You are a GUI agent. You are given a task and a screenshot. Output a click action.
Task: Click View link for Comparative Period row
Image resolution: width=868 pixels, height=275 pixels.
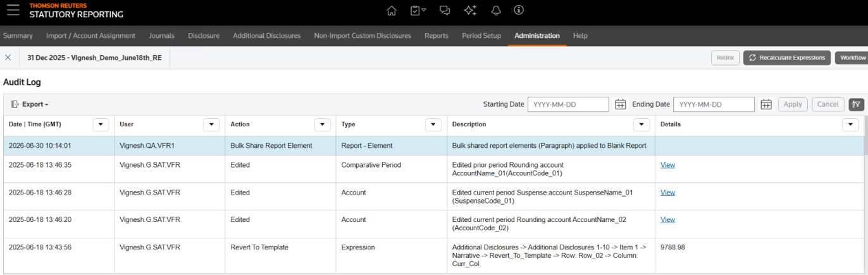coord(667,165)
